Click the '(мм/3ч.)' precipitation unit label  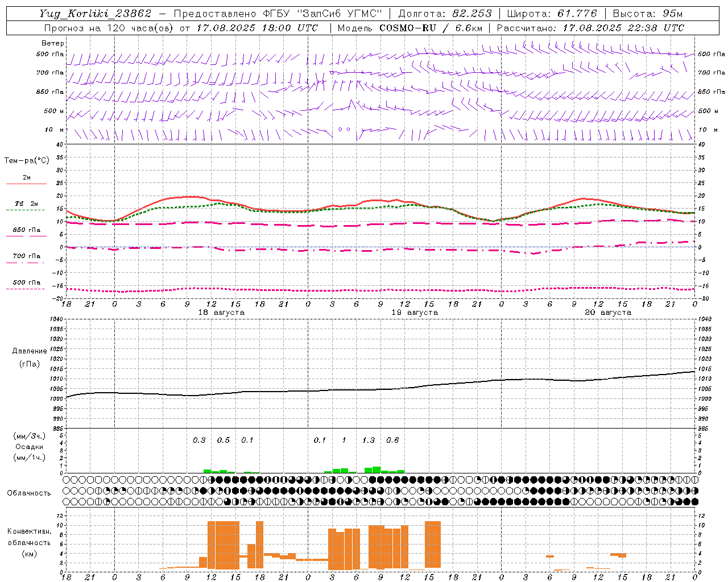point(30,436)
